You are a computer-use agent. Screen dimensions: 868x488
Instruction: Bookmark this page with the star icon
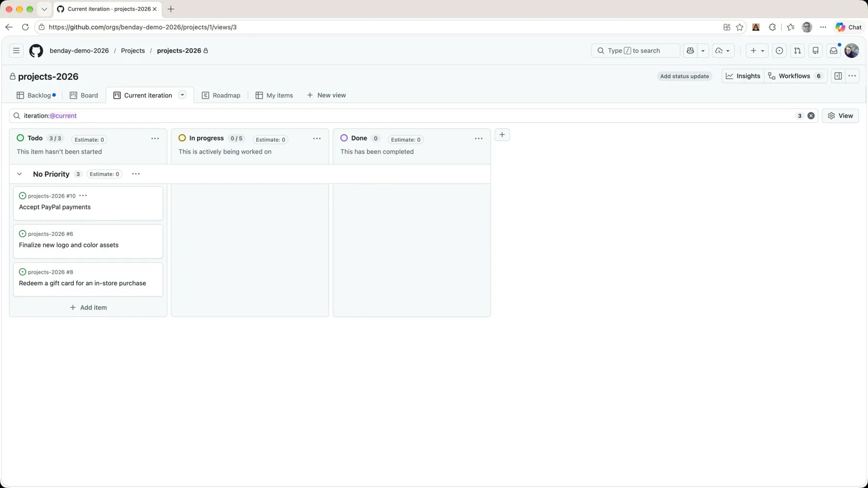click(740, 27)
